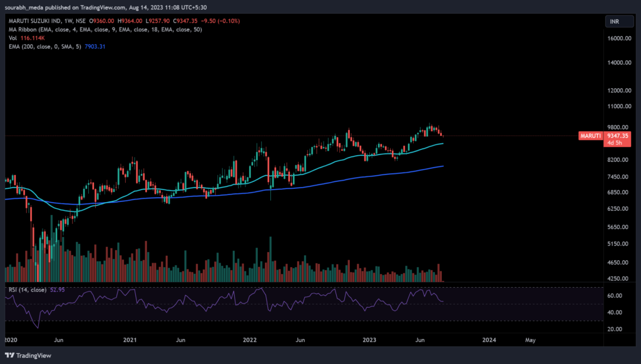Click the 6250.00 price axis label
641x364 pixels.
pyautogui.click(x=618, y=208)
